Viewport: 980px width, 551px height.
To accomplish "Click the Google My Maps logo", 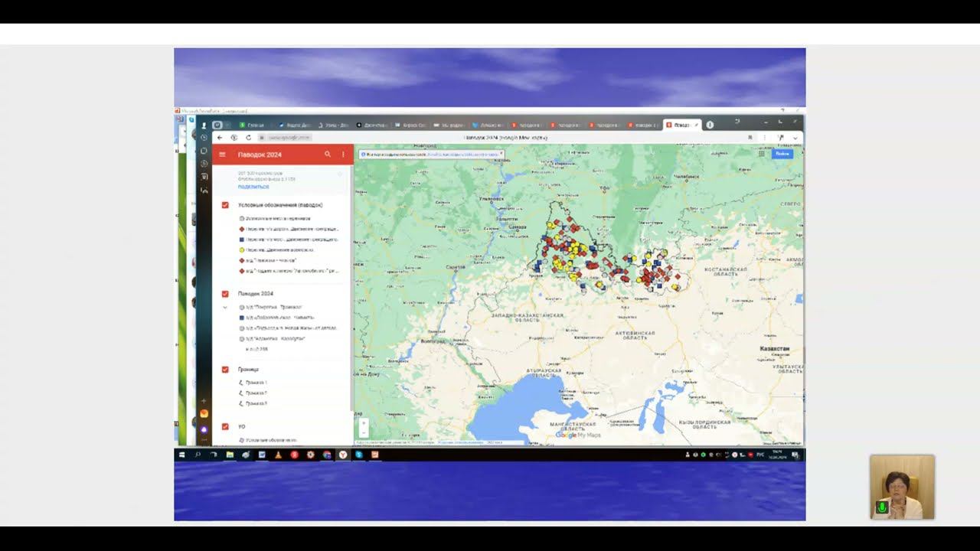I will coord(578,435).
